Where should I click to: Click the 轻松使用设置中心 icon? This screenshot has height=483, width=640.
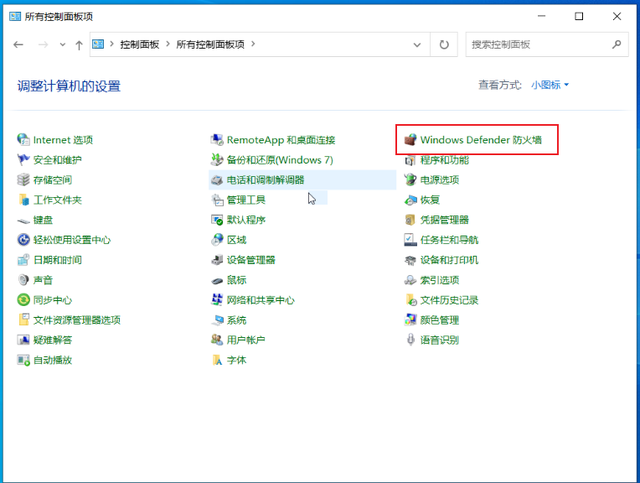pos(23,240)
